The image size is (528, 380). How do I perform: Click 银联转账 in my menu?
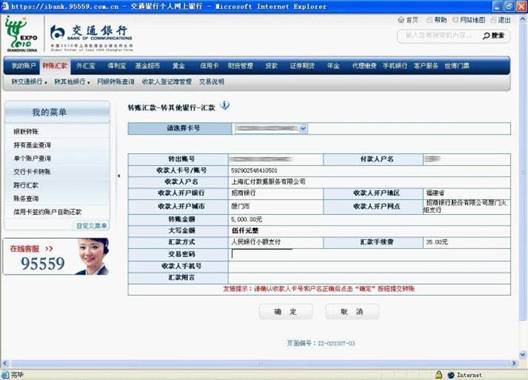[x=26, y=132]
